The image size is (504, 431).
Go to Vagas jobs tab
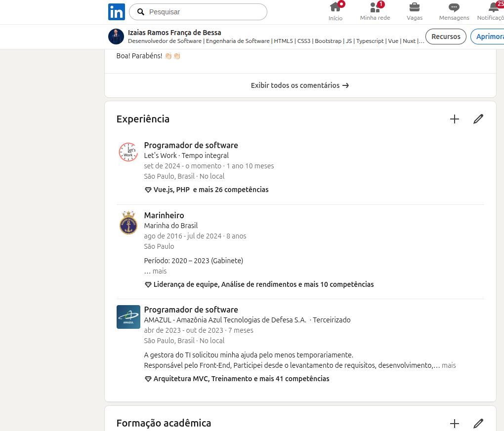tap(415, 12)
